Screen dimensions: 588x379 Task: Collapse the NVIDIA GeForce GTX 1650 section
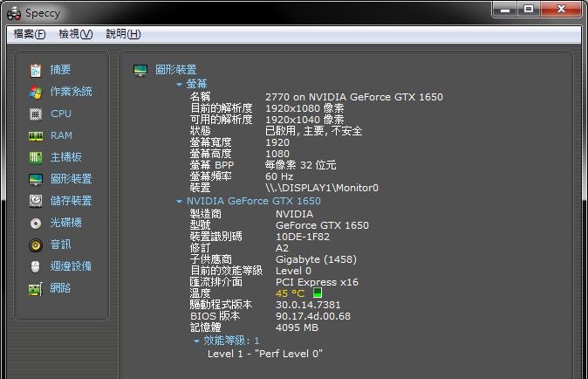(x=179, y=202)
